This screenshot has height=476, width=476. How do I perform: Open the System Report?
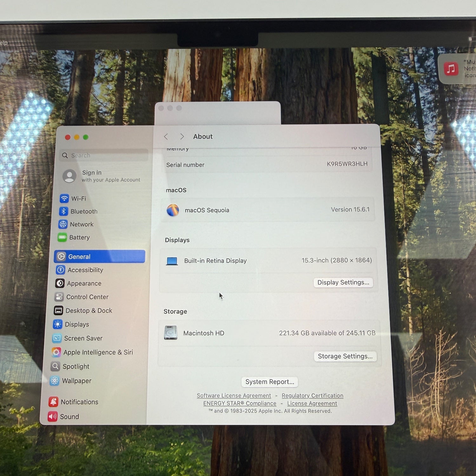tap(269, 382)
